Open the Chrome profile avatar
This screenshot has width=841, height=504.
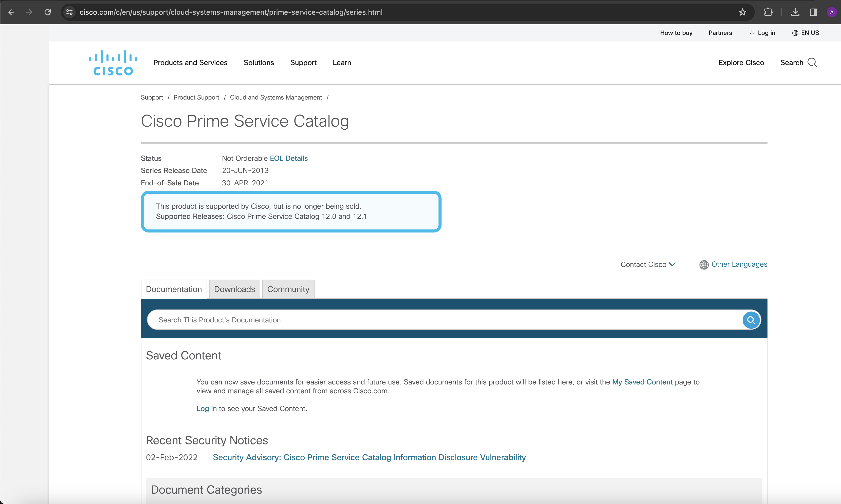(x=831, y=12)
